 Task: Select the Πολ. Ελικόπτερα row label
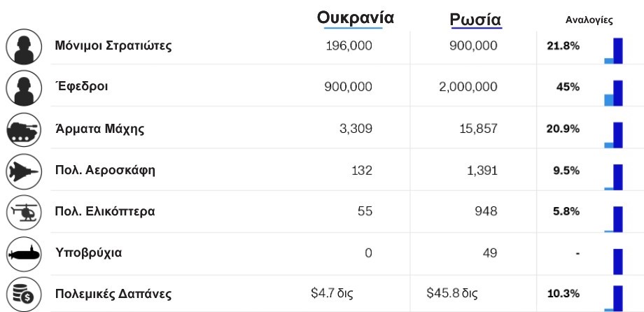point(105,211)
